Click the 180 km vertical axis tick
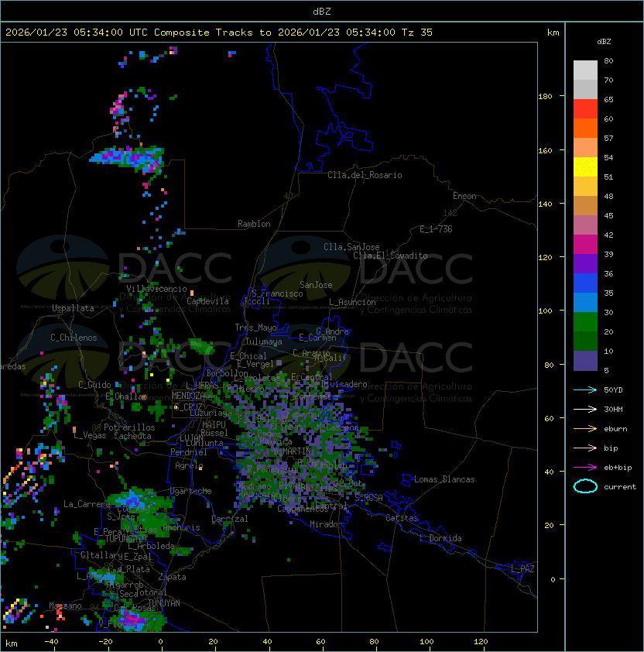This screenshot has height=652, width=644. pyautogui.click(x=545, y=97)
